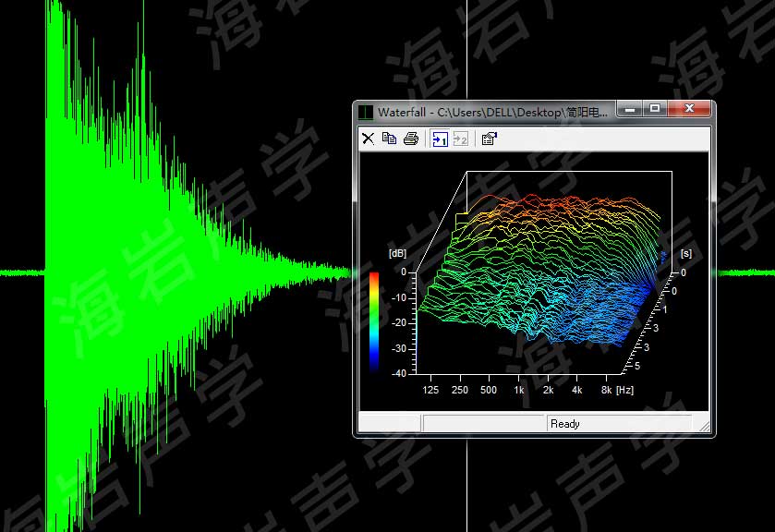Click the [dB] axis label

(x=398, y=252)
